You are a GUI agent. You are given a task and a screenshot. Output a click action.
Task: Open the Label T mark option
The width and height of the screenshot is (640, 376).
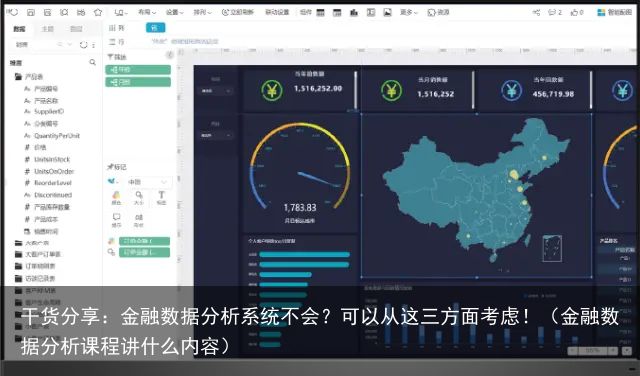point(162,197)
